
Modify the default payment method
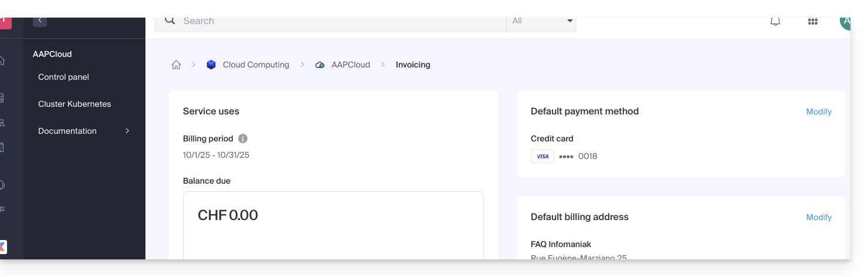(819, 112)
